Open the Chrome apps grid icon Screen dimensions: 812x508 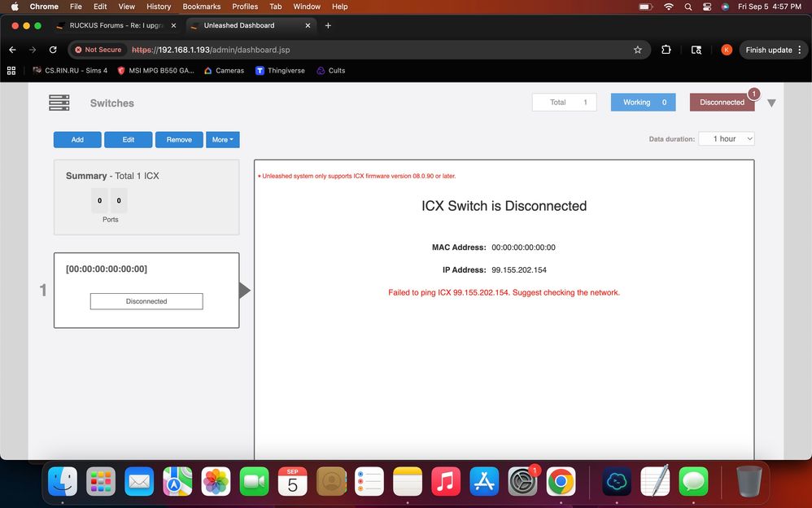point(11,71)
